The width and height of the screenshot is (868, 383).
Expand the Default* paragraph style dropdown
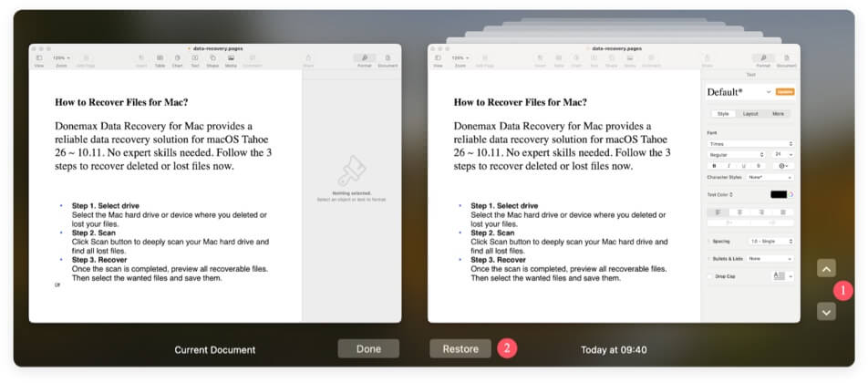pos(769,92)
